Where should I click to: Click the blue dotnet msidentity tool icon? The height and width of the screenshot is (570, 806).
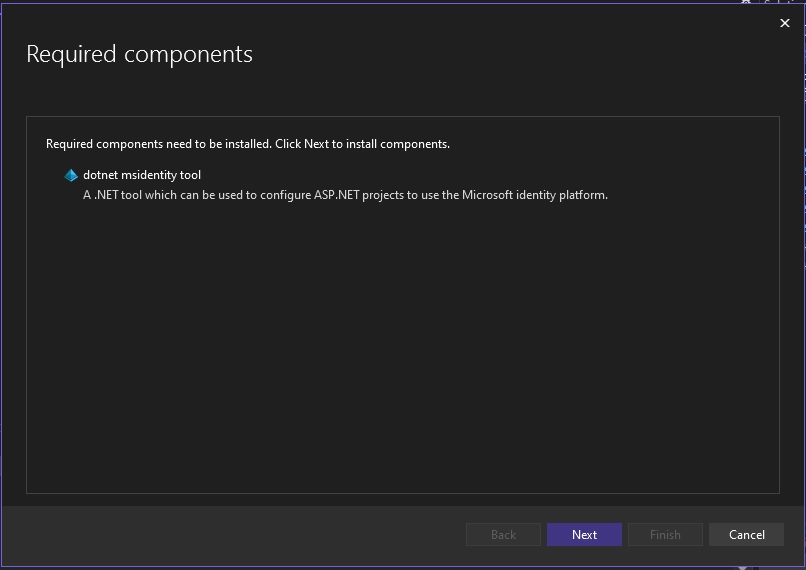pos(71,175)
